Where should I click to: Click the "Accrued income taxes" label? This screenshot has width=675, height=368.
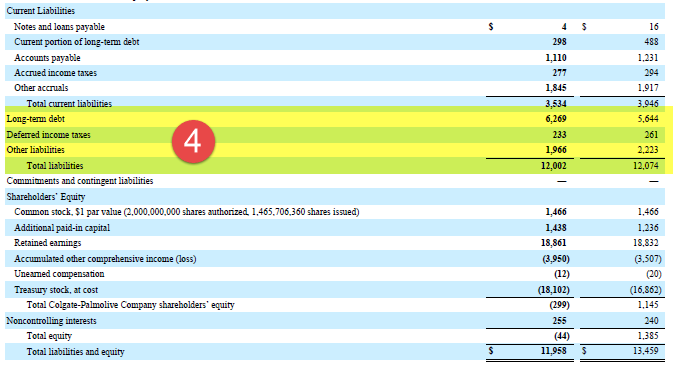pyautogui.click(x=56, y=73)
